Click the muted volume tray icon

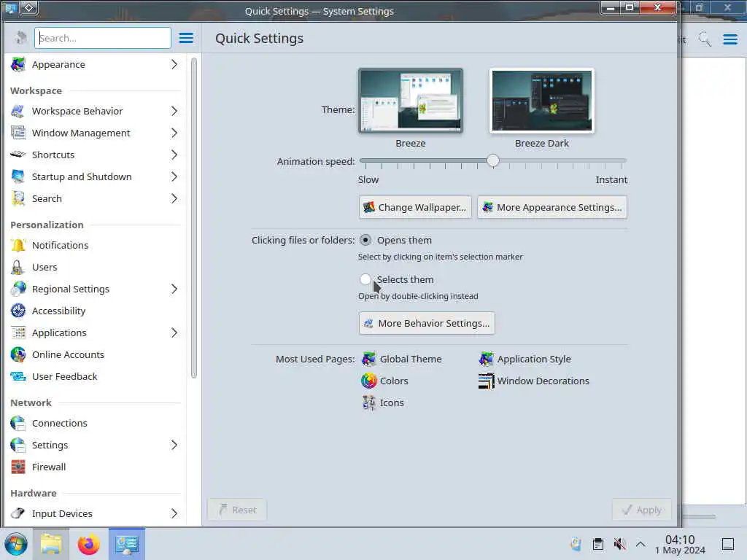[619, 544]
